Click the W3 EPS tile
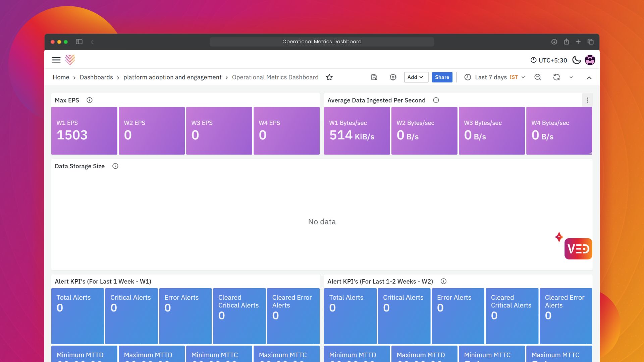Image resolution: width=644 pixels, height=362 pixels. click(219, 131)
